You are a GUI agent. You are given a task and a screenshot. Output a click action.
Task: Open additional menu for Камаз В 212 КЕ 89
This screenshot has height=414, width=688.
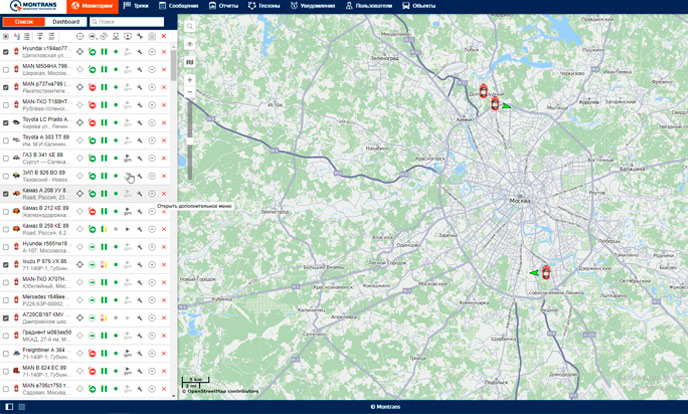(x=152, y=211)
